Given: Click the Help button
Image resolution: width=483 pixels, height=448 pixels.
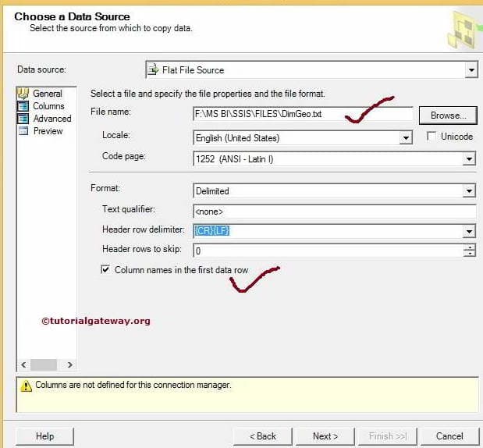Looking at the screenshot, I should (45, 436).
